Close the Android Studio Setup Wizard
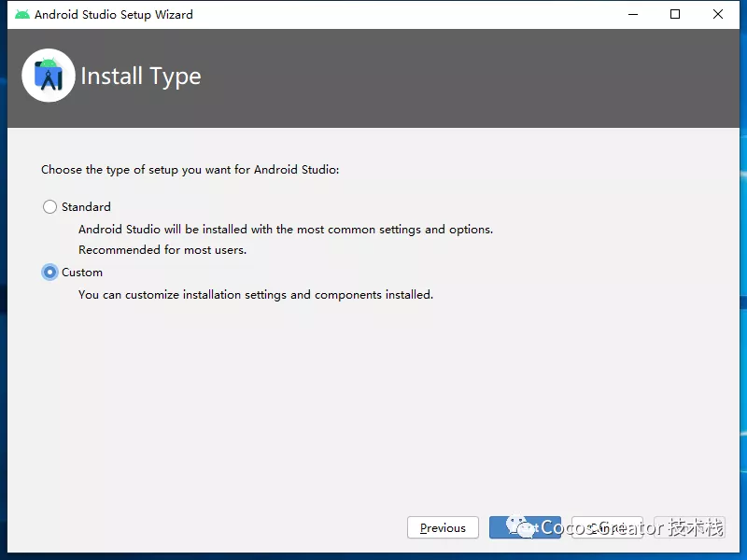This screenshot has height=560, width=747. point(718,15)
